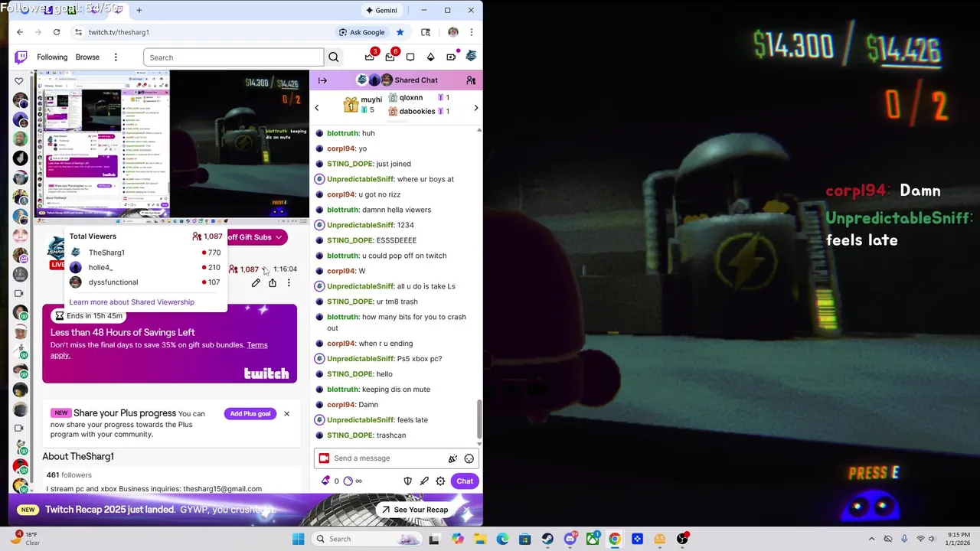Screen dimensions: 980x551
Task: Show next gift leaderboard with right chevron
Action: 475,108
